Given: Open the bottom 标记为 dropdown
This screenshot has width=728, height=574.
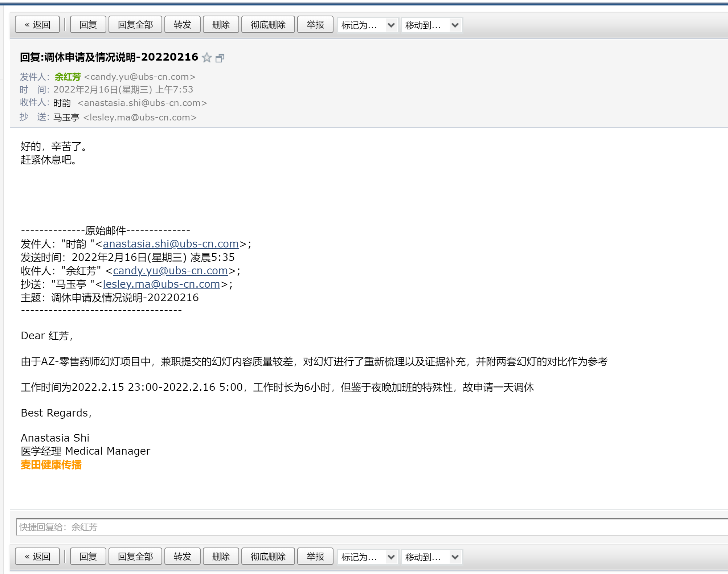Looking at the screenshot, I should pyautogui.click(x=368, y=557).
